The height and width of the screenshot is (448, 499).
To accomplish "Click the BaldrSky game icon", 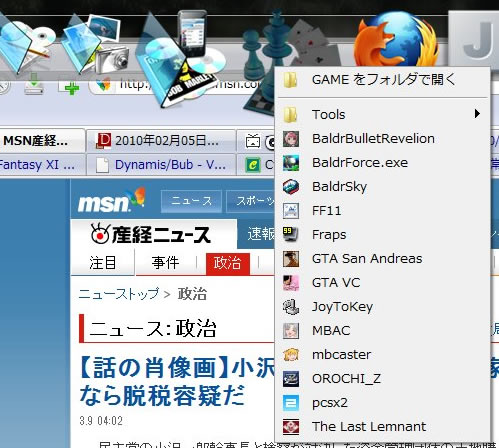I will coord(291,187).
